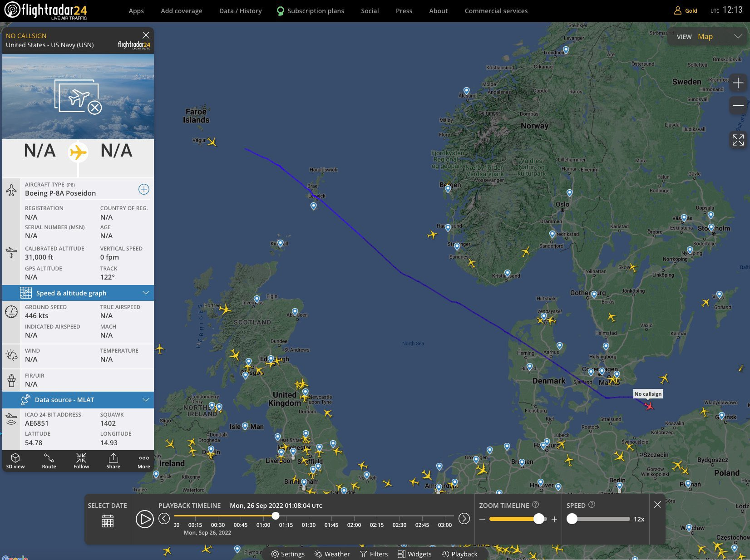
Task: Click the airport pin near Lerwick
Action: (x=313, y=206)
